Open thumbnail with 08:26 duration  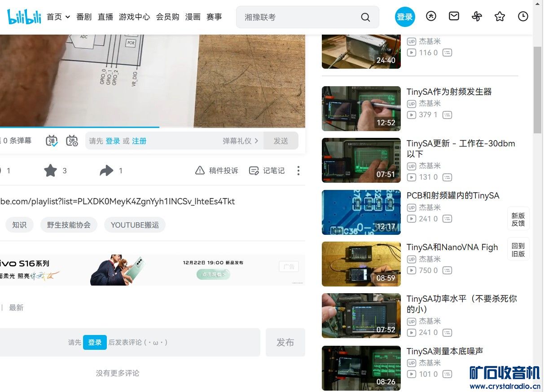361,368
